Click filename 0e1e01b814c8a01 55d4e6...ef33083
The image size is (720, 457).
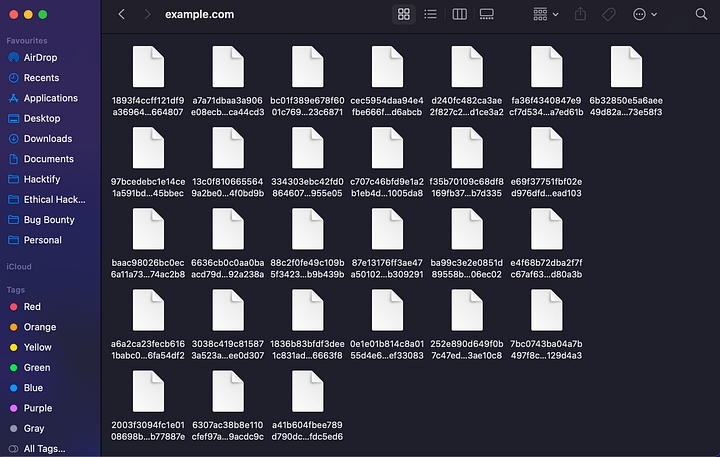pyautogui.click(x=387, y=350)
